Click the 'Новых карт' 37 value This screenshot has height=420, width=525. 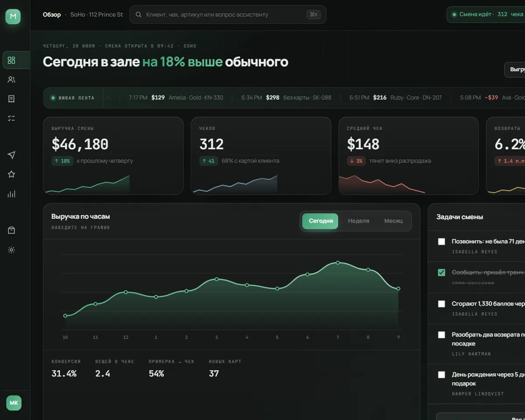214,374
